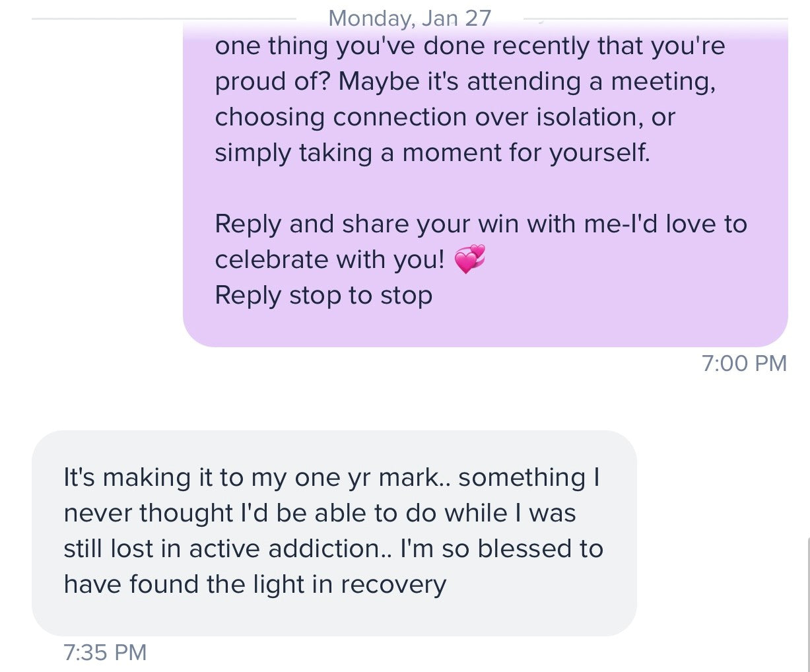Click the 7:00 PM timestamp
This screenshot has height=672, width=810.
tap(744, 363)
